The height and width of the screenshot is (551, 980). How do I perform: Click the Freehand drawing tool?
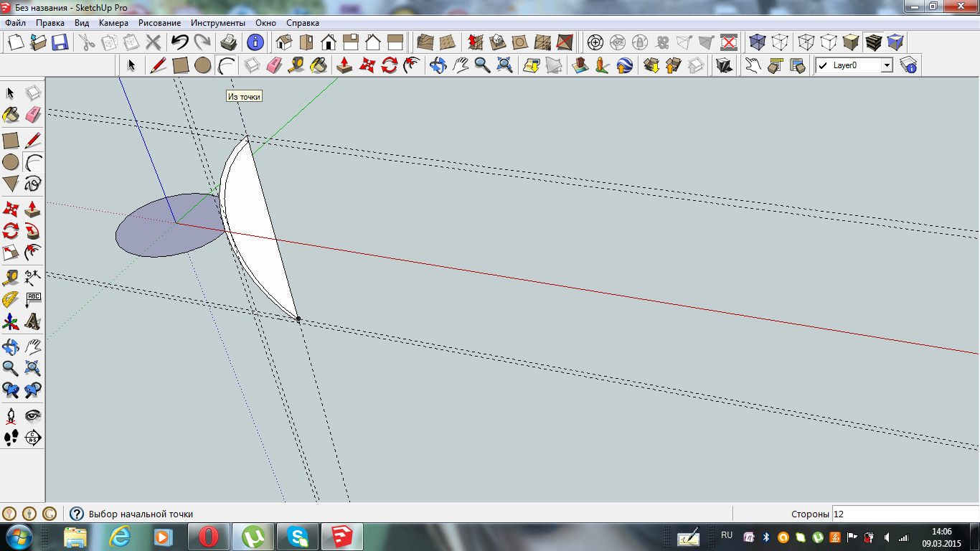32,184
